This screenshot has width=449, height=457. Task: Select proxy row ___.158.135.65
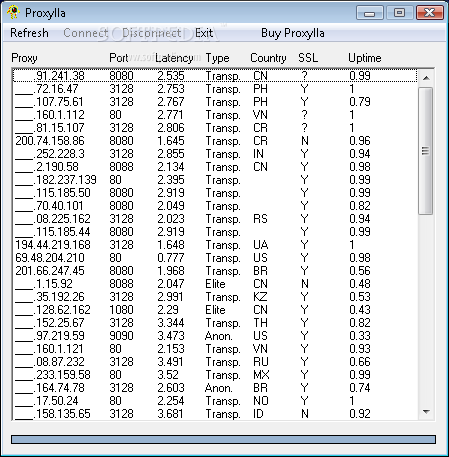[x=215, y=414]
